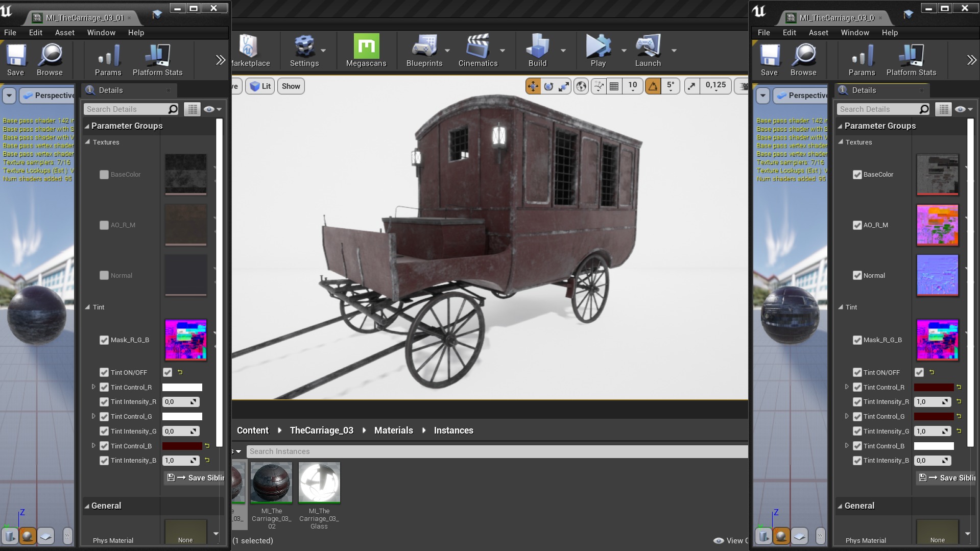
Task: Open Help menu in right window
Action: coord(890,33)
